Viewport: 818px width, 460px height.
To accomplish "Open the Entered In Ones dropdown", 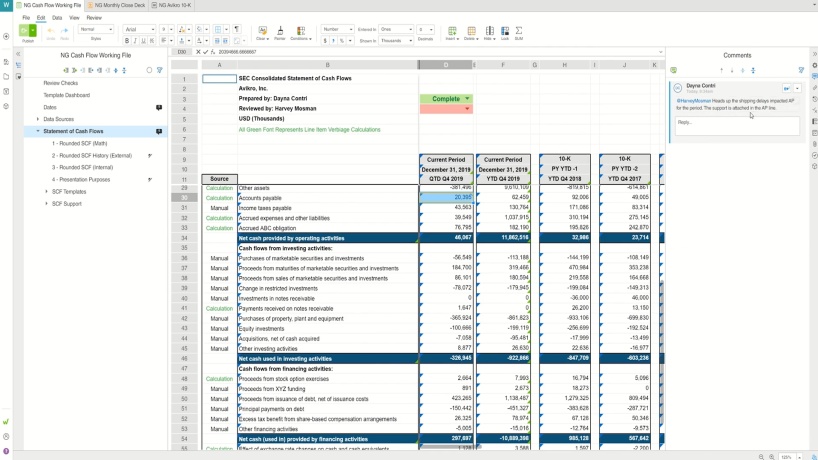I will point(396,29).
